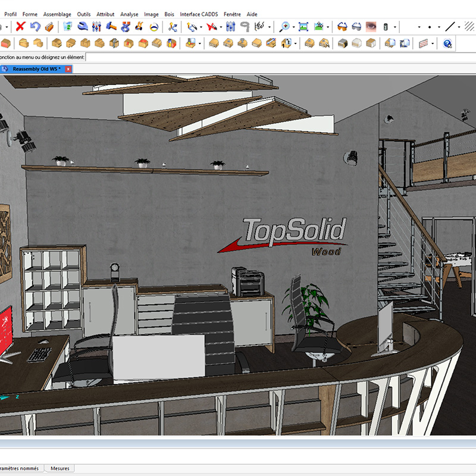476x476 pixels.
Task: Click the wood block with document icon
Action: 390,43
